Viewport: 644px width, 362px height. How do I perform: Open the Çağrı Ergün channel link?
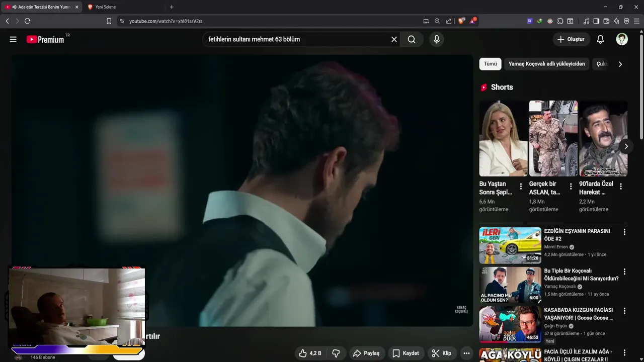click(x=556, y=326)
